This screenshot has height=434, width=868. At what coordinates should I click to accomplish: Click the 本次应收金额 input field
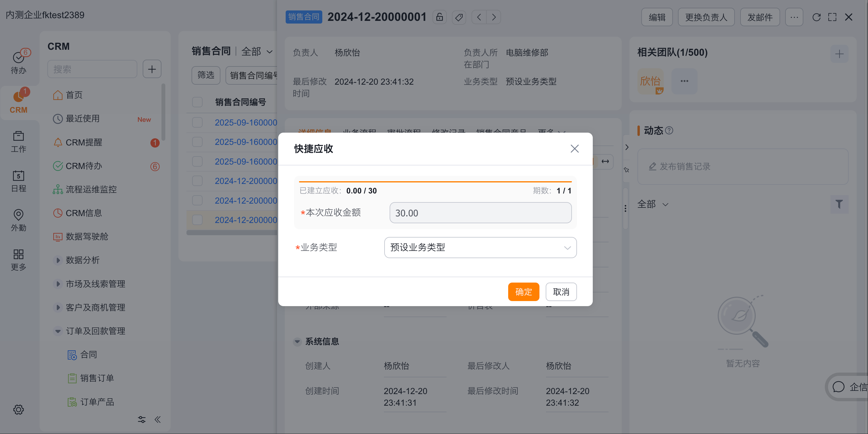click(480, 213)
